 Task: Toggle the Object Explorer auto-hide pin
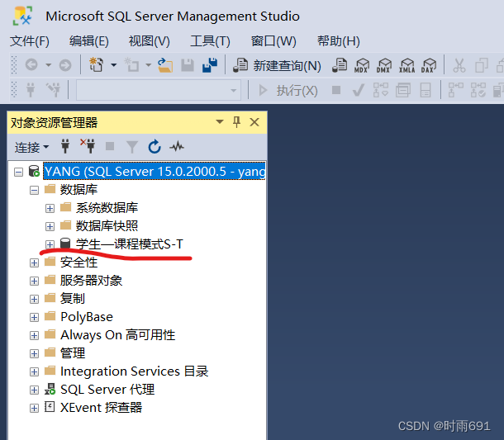[236, 122]
